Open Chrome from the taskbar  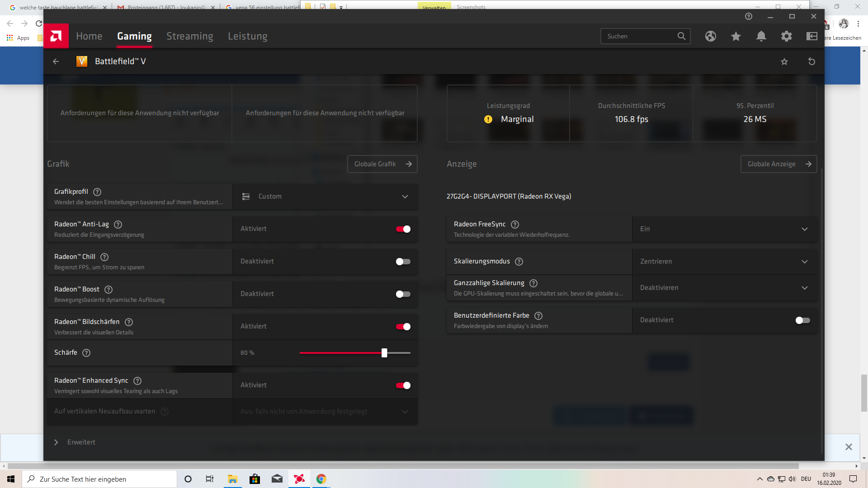[321, 479]
